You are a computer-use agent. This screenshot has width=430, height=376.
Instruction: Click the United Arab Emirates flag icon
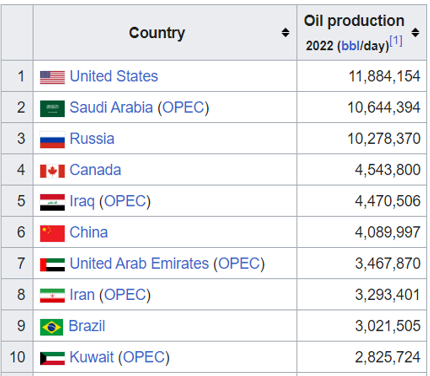click(52, 265)
